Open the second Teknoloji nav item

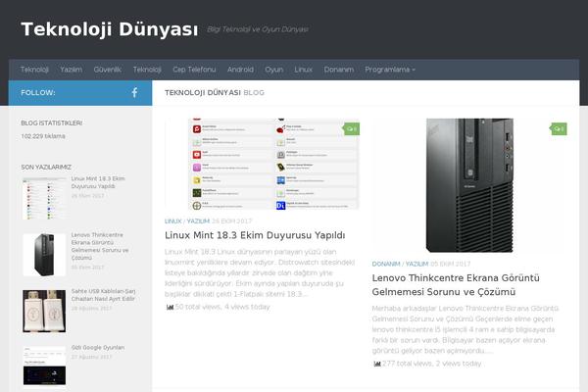(147, 70)
